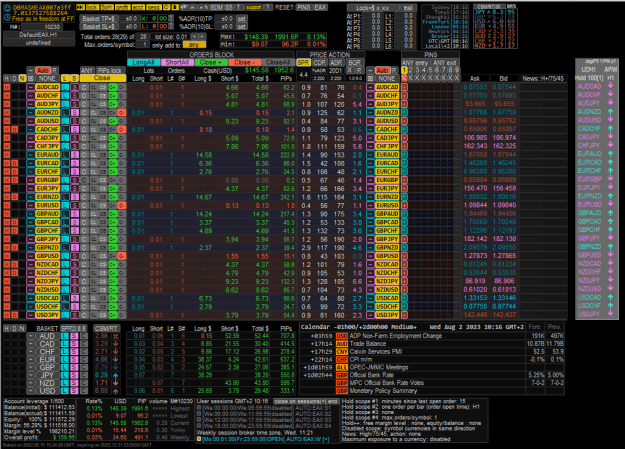Enable the first user session checkbox
This screenshot has width=625, height=449.
click(199, 408)
